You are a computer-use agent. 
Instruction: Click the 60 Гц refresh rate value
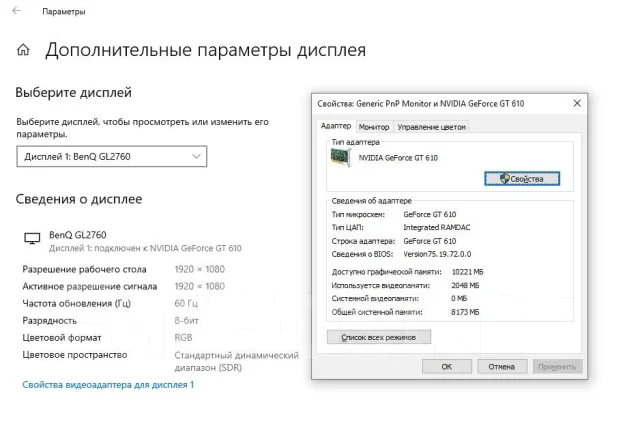186,303
